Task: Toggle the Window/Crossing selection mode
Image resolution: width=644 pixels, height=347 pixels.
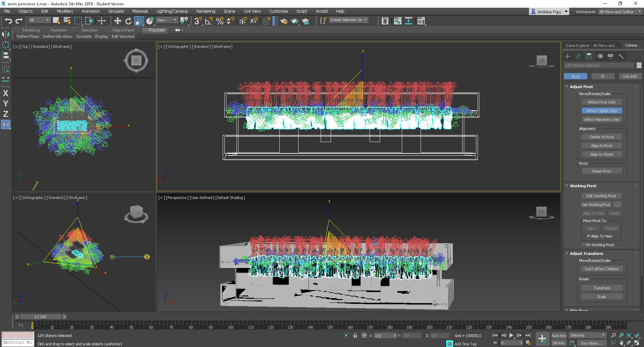Action: pyautogui.click(x=89, y=21)
